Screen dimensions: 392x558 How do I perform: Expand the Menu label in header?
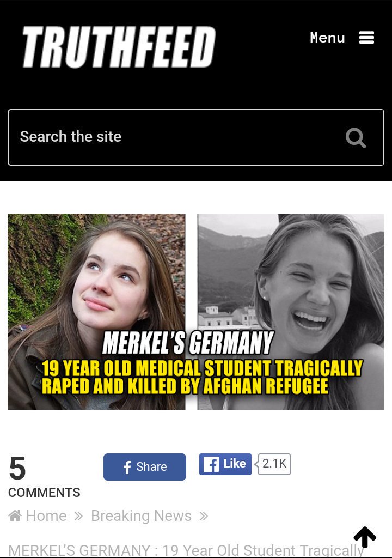(327, 38)
